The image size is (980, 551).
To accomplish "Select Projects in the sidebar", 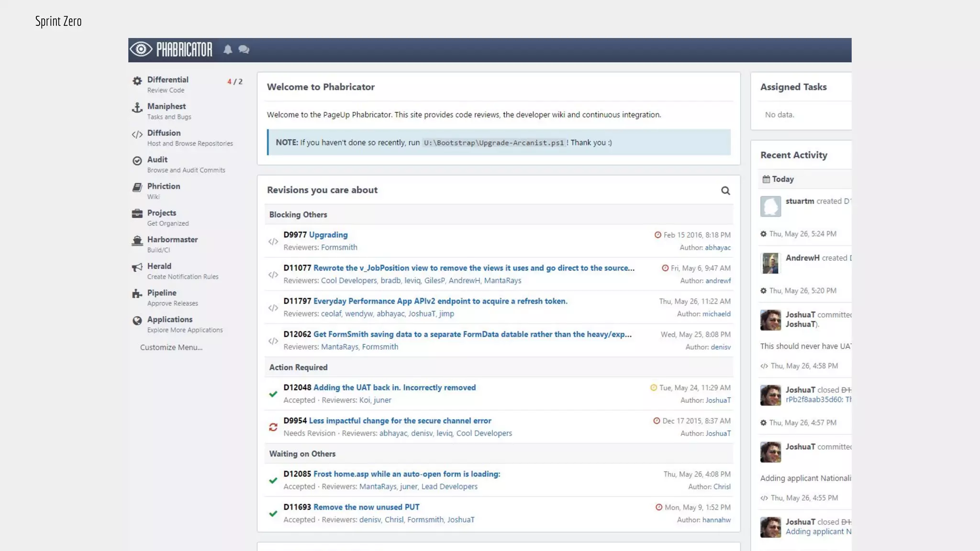I will (x=161, y=213).
